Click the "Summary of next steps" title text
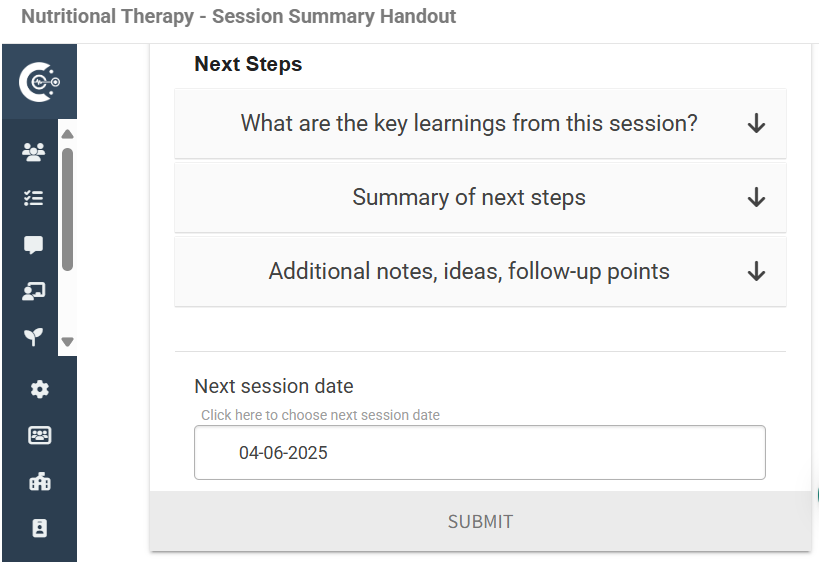This screenshot has height=587, width=819. pyautogui.click(x=469, y=198)
